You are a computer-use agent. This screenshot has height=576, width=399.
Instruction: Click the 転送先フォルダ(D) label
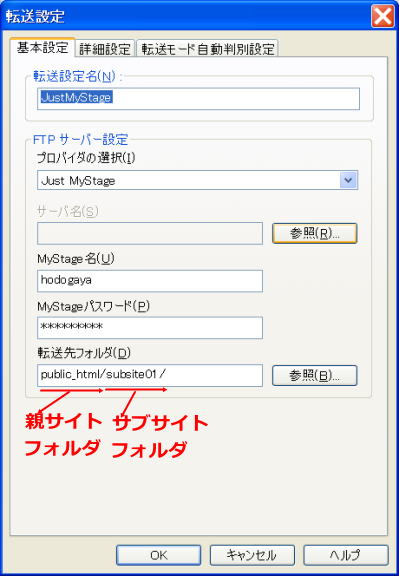(x=84, y=353)
